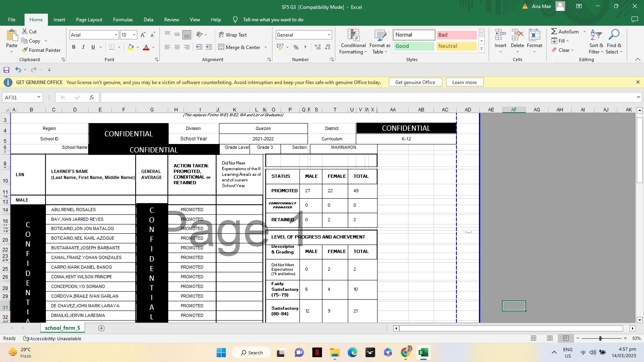Switch to the Page Layout tab
644x362 pixels.
(x=89, y=20)
